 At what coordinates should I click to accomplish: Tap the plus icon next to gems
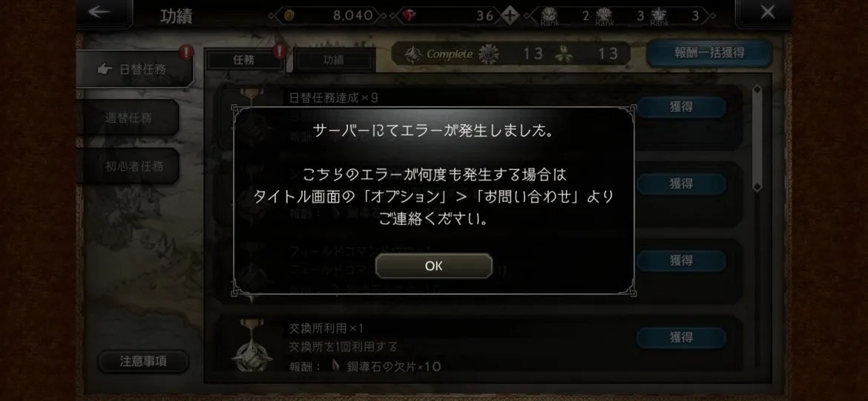point(510,16)
